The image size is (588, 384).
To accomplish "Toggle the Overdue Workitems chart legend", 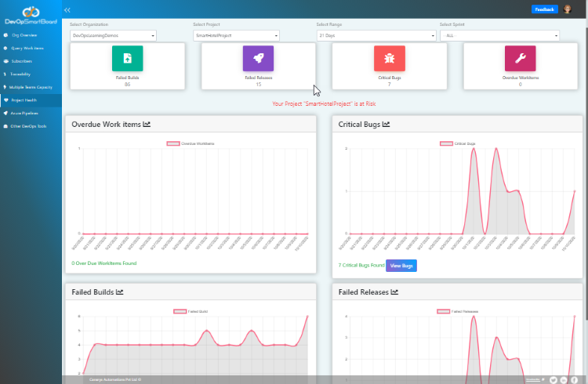I will tap(191, 144).
